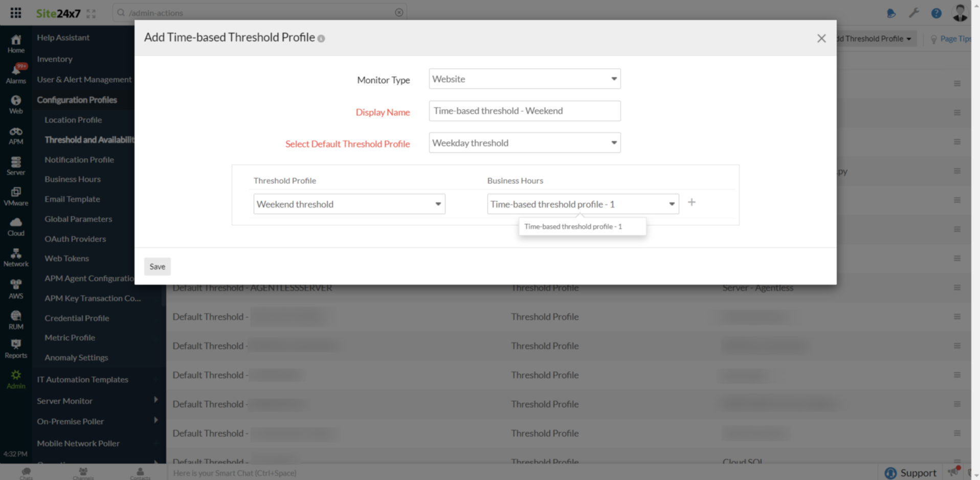Viewport: 980px width, 480px height.
Task: Click the wrench tools icon in the header
Action: pos(915,13)
